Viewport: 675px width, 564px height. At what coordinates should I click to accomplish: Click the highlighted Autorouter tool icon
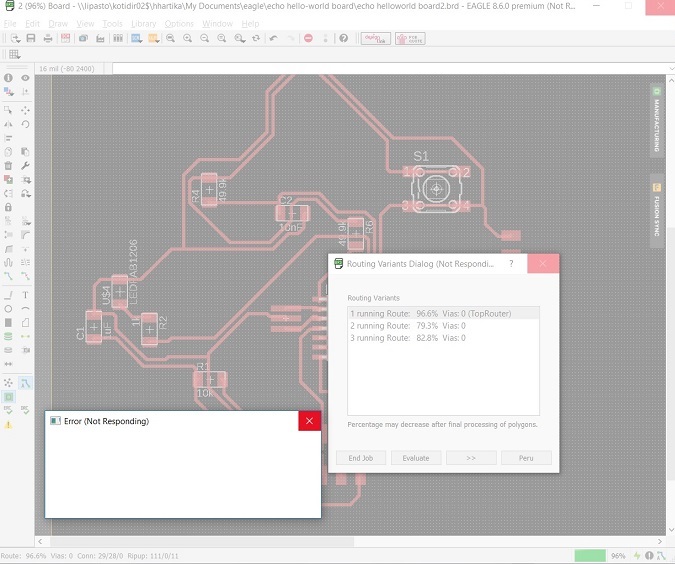point(25,383)
